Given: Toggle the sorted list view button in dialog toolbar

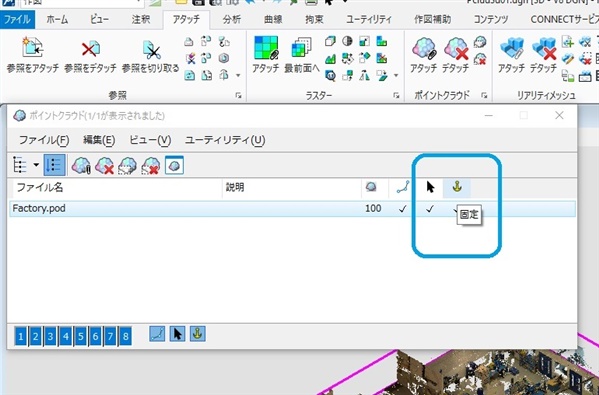Looking at the screenshot, I should point(54,165).
